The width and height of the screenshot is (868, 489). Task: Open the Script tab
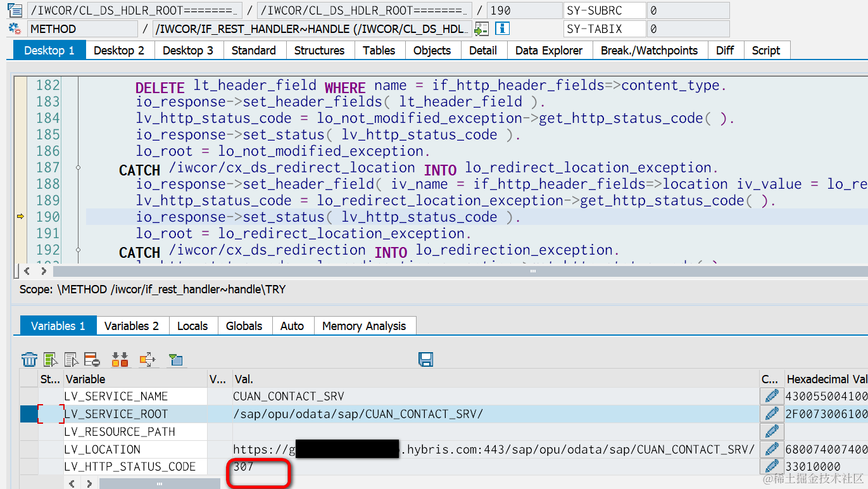coord(766,50)
